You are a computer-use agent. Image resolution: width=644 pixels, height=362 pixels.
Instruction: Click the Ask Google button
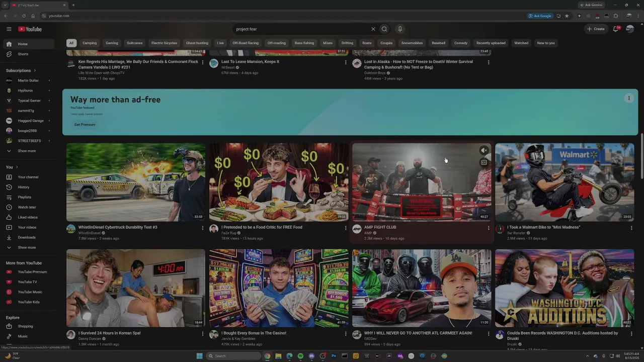point(540,16)
